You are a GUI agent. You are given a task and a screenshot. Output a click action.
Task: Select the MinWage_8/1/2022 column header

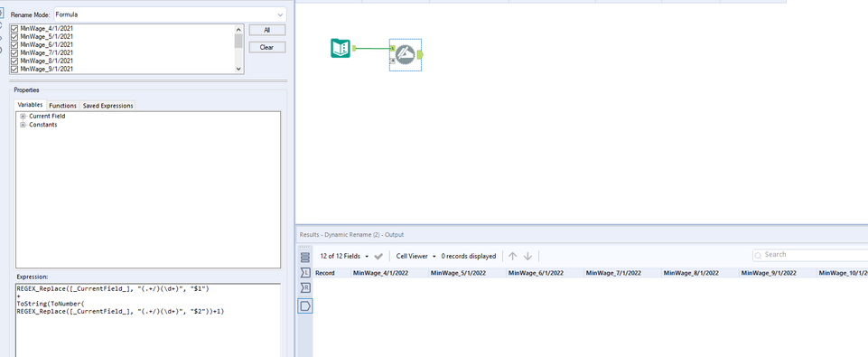(x=700, y=273)
